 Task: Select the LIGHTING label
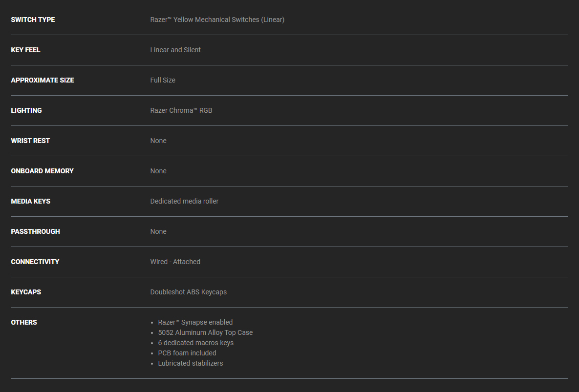[x=26, y=110]
